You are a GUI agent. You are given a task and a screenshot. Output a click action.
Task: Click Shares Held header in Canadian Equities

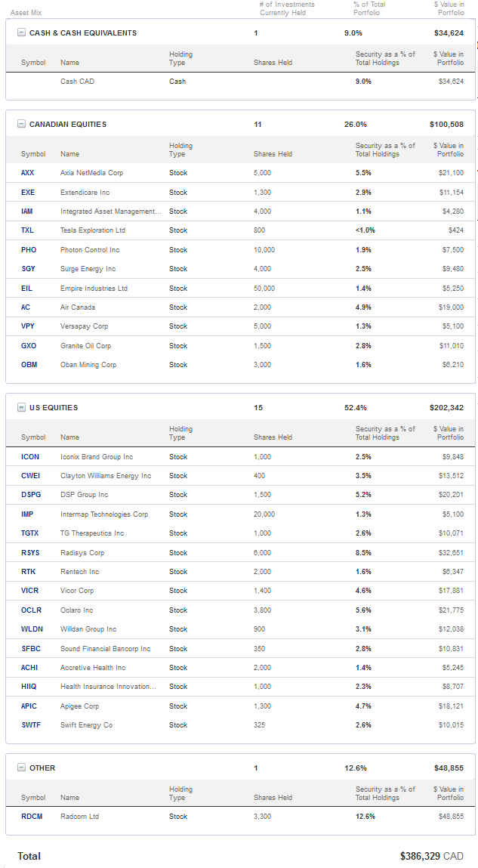(x=273, y=154)
